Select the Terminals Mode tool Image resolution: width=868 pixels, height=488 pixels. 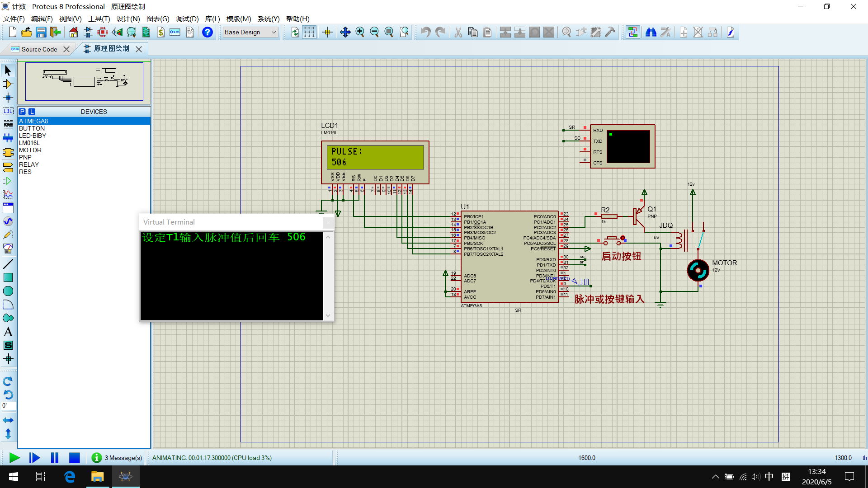8,167
